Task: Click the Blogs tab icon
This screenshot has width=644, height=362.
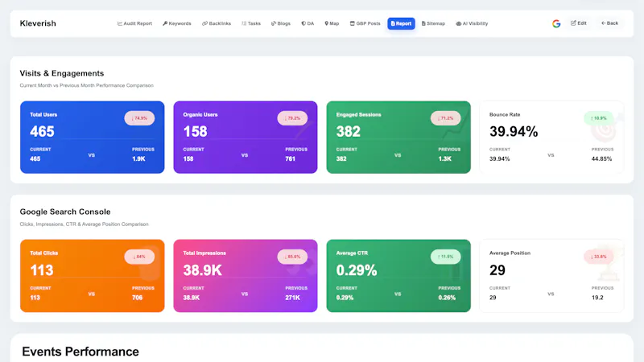Action: 274,23
